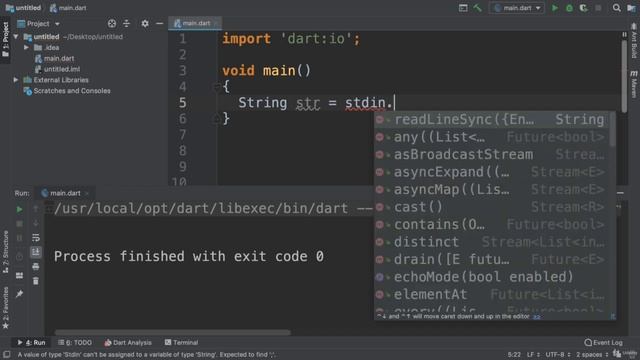Pause output icon in Run panel
This screenshot has height=360, width=640.
pyautogui.click(x=19, y=238)
